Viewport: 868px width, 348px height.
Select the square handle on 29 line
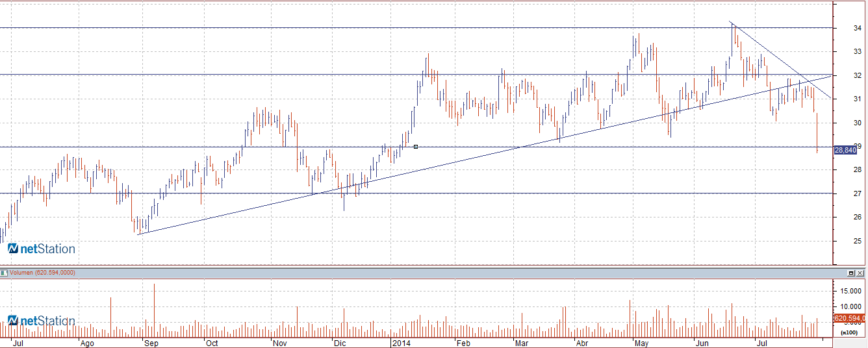click(416, 147)
